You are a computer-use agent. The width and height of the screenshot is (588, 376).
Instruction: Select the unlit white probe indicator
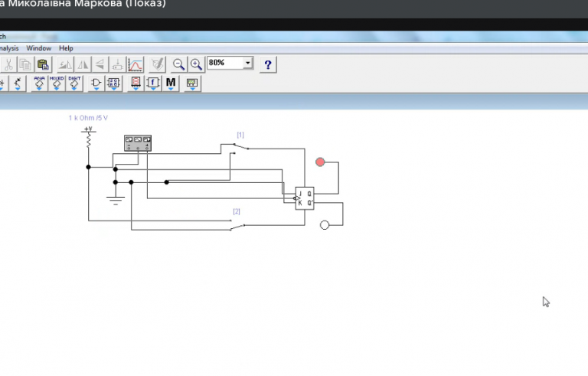pos(325,225)
